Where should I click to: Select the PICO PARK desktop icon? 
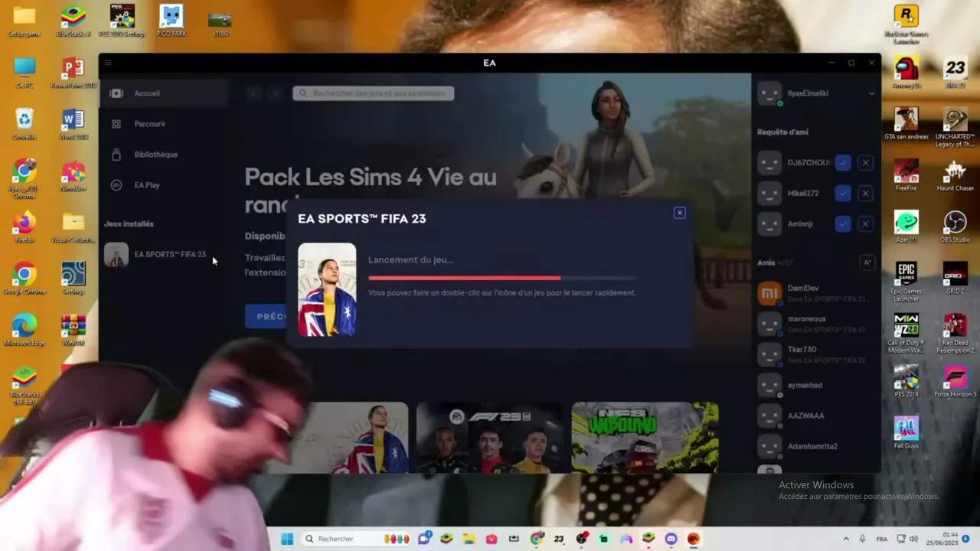pyautogui.click(x=171, y=21)
